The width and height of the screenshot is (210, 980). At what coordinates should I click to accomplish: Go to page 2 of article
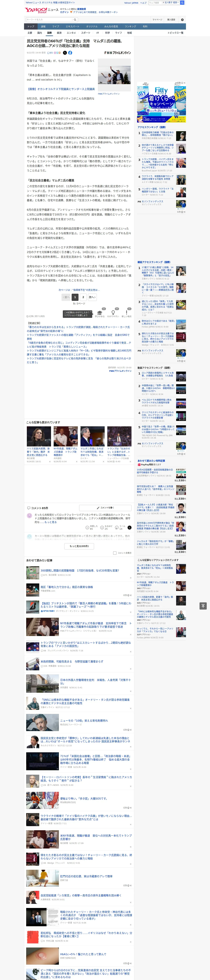(x=83, y=297)
